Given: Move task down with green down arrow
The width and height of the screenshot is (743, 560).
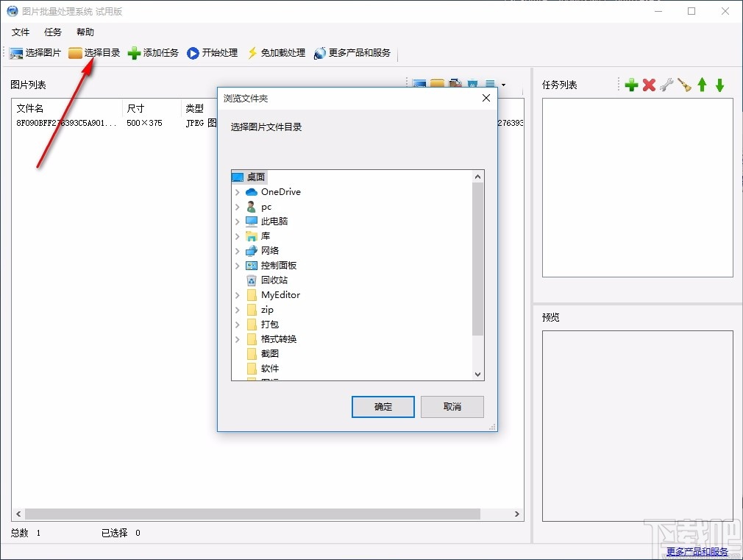Looking at the screenshot, I should pos(720,84).
